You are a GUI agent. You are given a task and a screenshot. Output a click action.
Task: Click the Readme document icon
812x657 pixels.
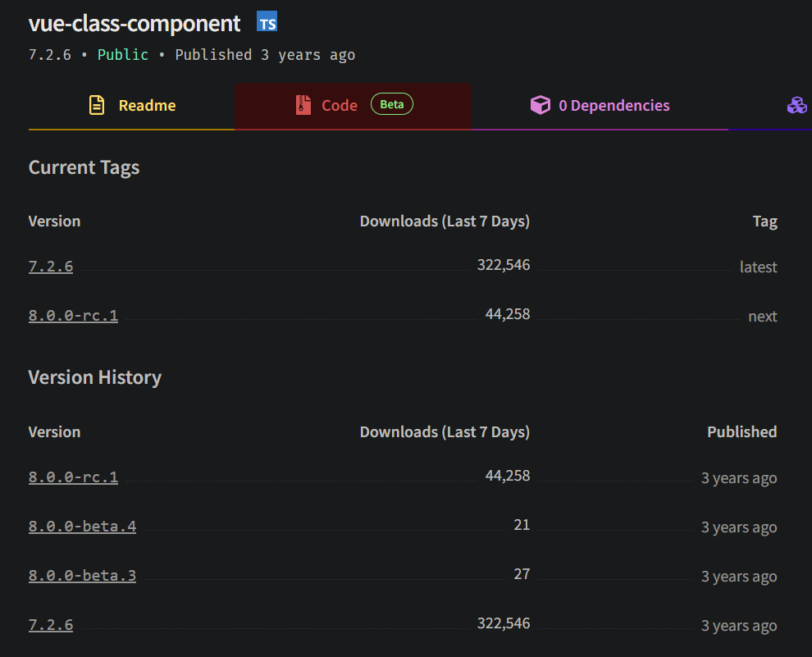96,105
